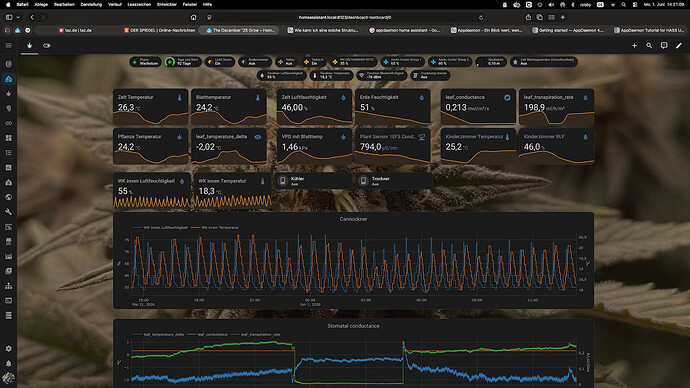Image resolution: width=690 pixels, height=388 pixels.
Task: Click the pencil edit dashboard icon
Action: click(679, 46)
